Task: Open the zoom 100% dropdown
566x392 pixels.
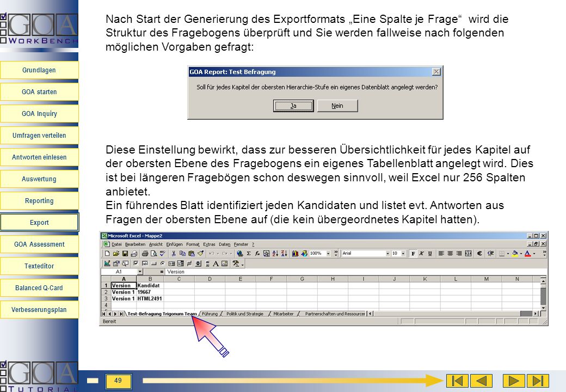Action: point(328,253)
